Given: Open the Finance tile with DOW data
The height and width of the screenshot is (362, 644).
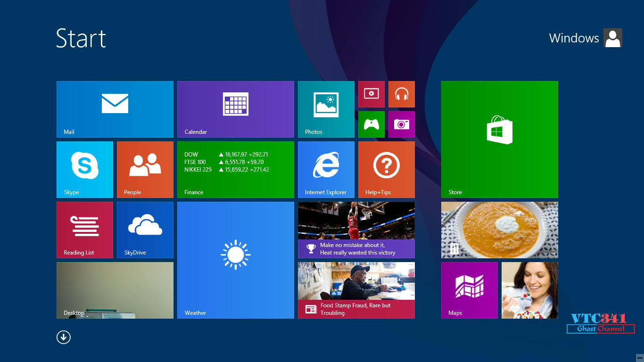Looking at the screenshot, I should pos(236,170).
